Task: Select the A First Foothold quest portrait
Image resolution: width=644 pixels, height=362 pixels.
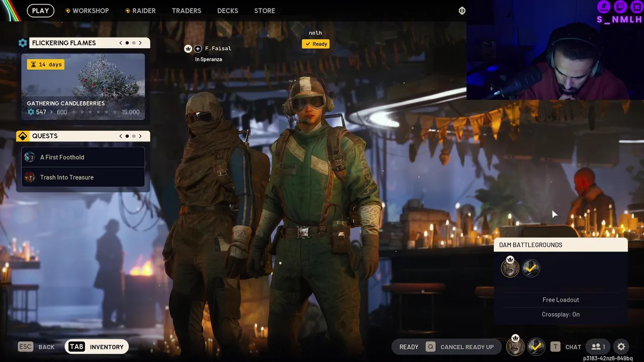Action: click(30, 157)
